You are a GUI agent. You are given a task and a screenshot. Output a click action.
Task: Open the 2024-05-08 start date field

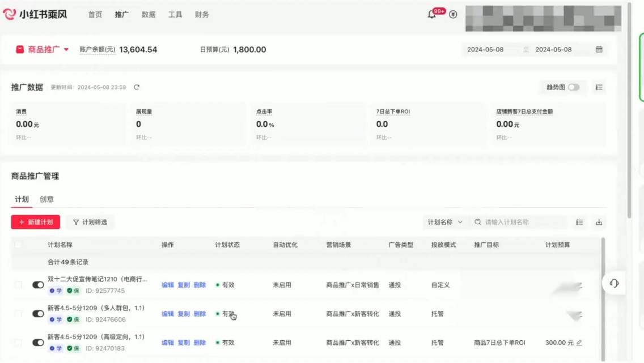pos(486,49)
